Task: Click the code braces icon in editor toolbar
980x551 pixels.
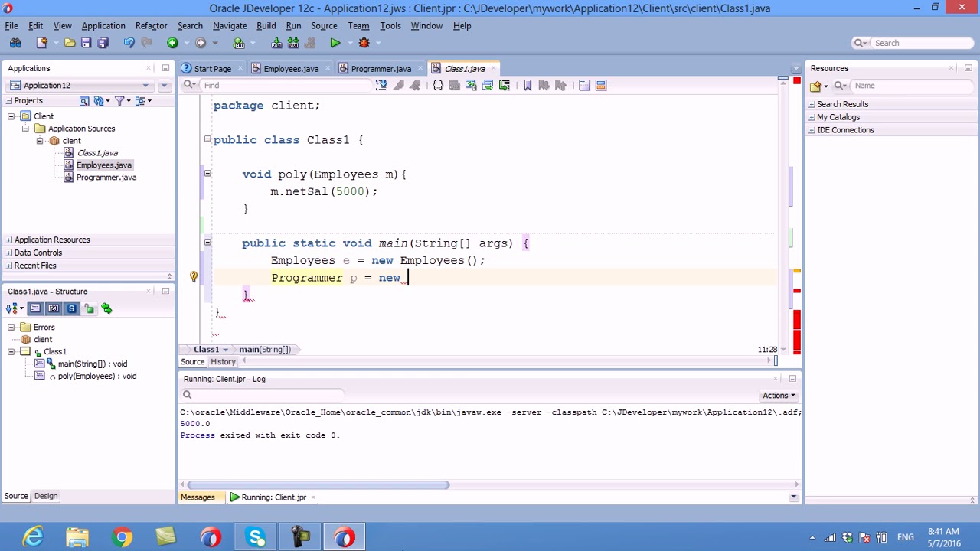Action: pos(438,85)
